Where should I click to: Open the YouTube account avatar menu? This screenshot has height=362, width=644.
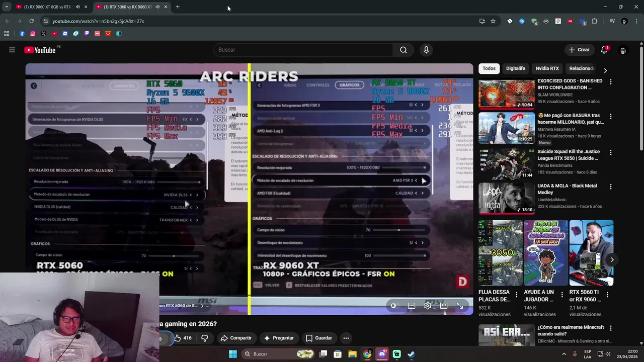point(623,50)
